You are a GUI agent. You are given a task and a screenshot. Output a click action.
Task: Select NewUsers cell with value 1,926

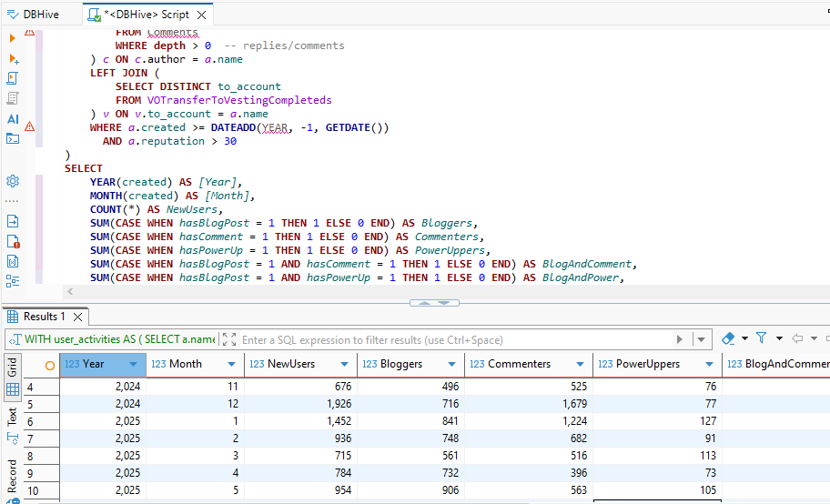tap(300, 404)
